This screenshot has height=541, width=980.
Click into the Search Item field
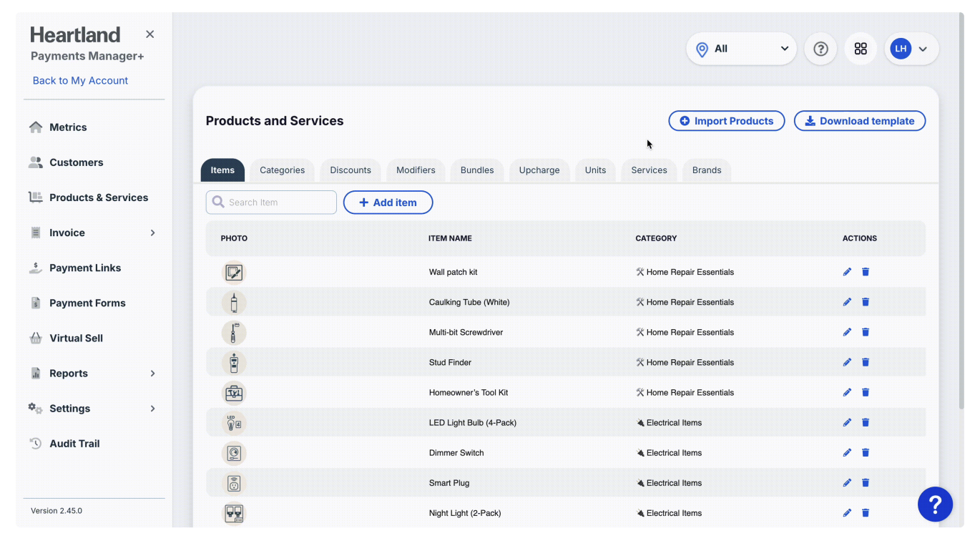[279, 203]
